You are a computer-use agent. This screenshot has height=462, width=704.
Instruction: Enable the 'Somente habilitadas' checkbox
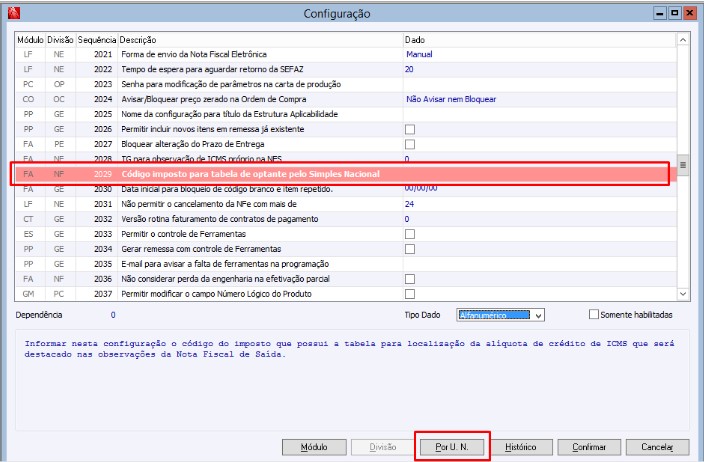(x=594, y=314)
